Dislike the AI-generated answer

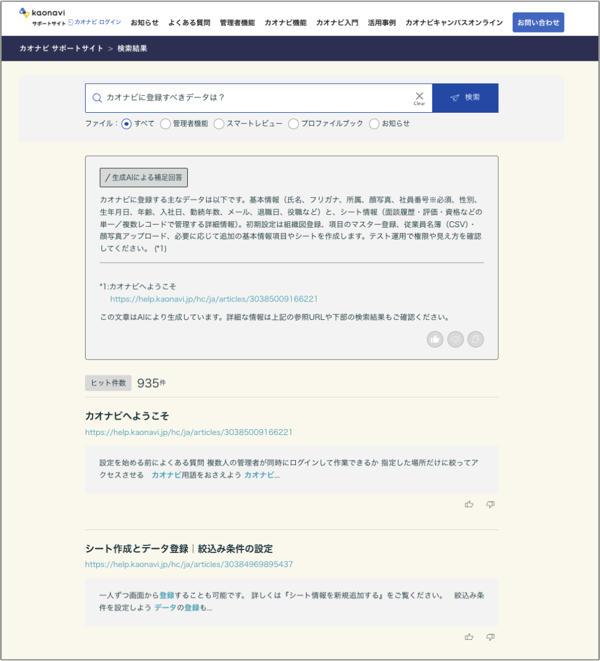455,339
